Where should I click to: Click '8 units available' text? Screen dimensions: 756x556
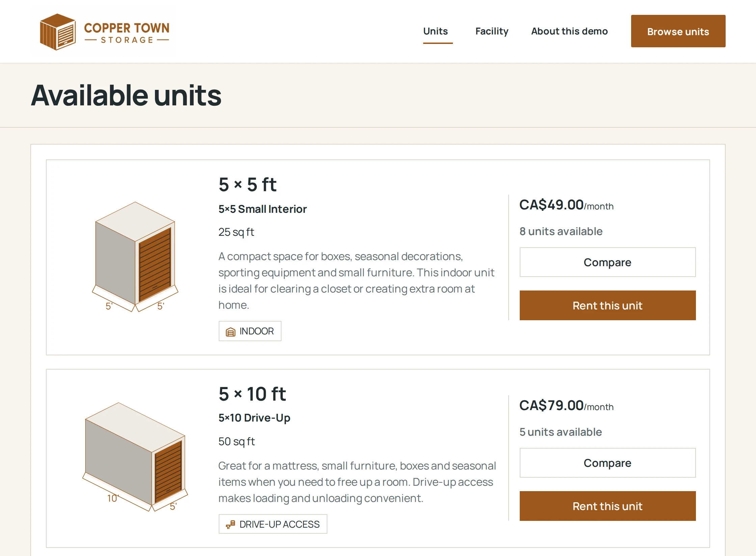click(561, 231)
